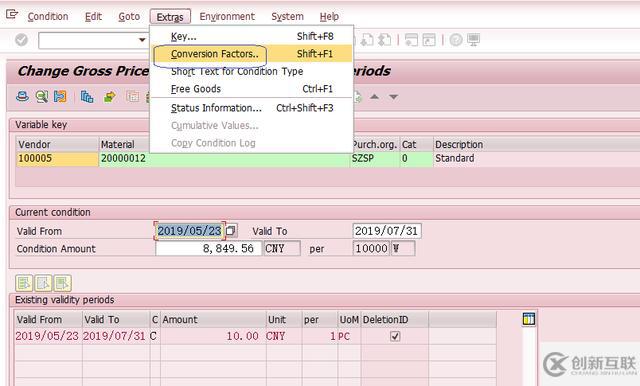Click purchasing org cell SZSP
640x386 pixels.
coord(375,158)
